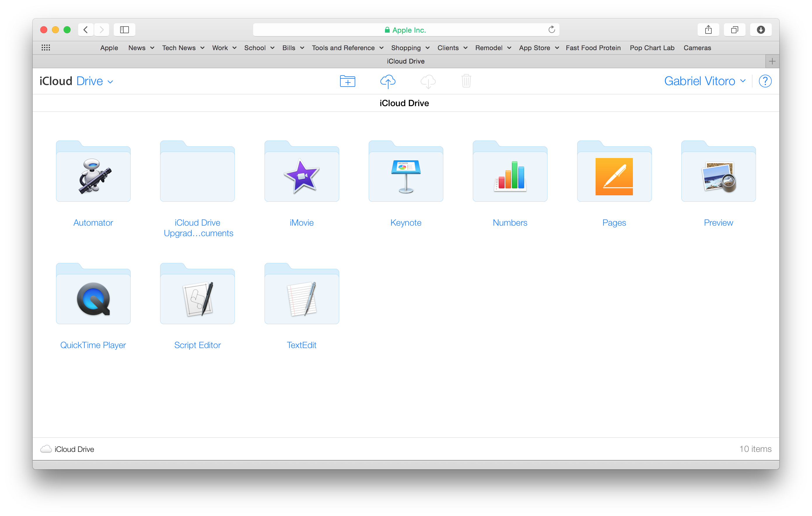The image size is (812, 516).
Task: Reload the page with refresh icon
Action: (551, 30)
